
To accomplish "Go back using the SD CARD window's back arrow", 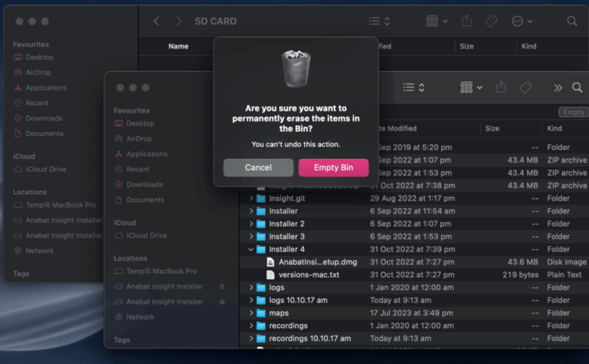I will [156, 21].
